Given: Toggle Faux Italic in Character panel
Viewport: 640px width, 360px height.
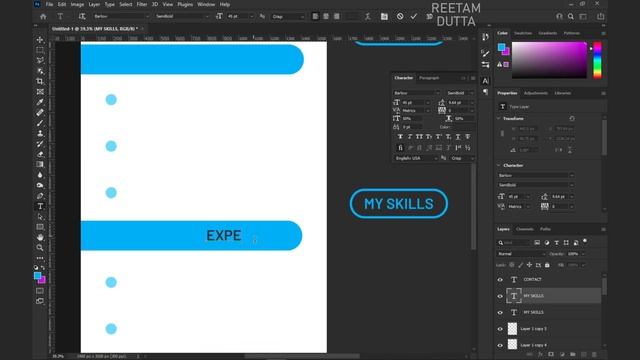Looking at the screenshot, I should click(410, 137).
